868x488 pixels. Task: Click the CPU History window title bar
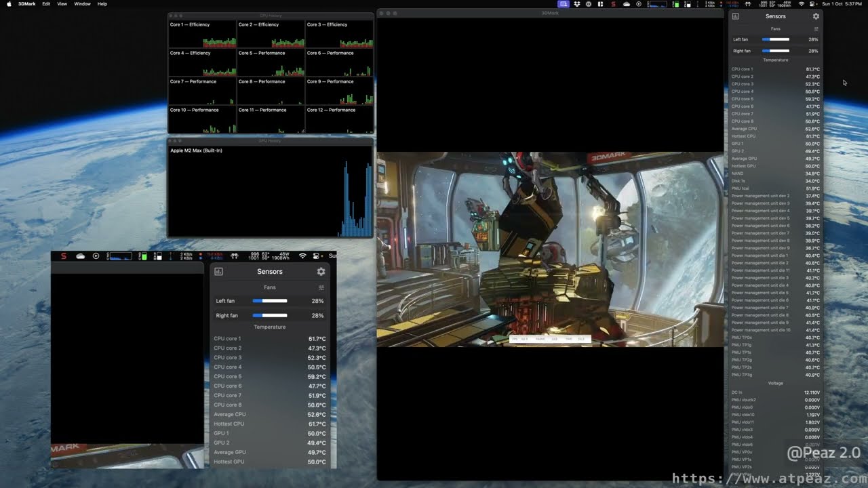pyautogui.click(x=271, y=16)
